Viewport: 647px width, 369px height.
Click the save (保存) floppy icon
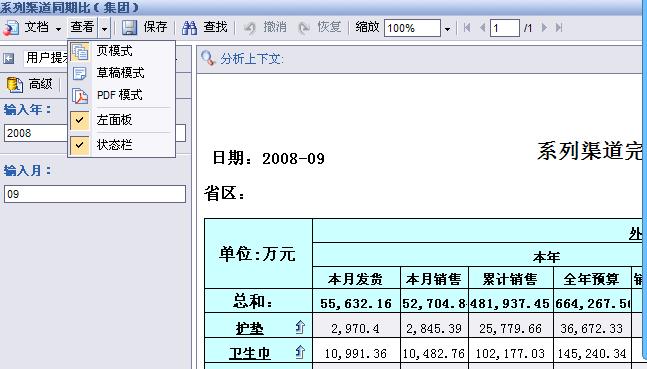(130, 28)
